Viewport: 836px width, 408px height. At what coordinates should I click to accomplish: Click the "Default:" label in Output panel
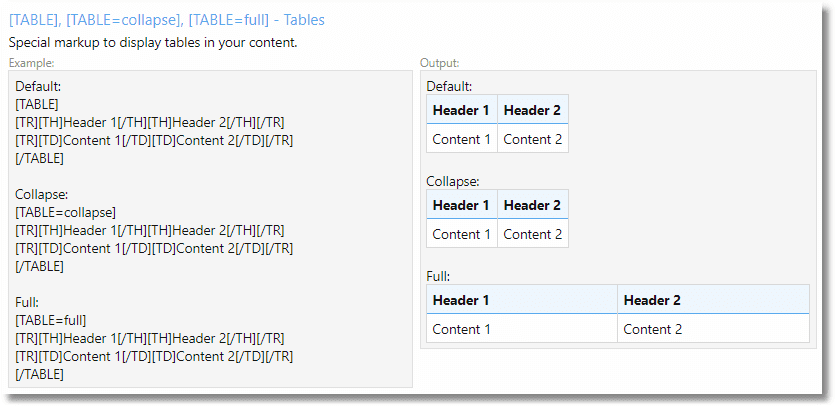(449, 86)
